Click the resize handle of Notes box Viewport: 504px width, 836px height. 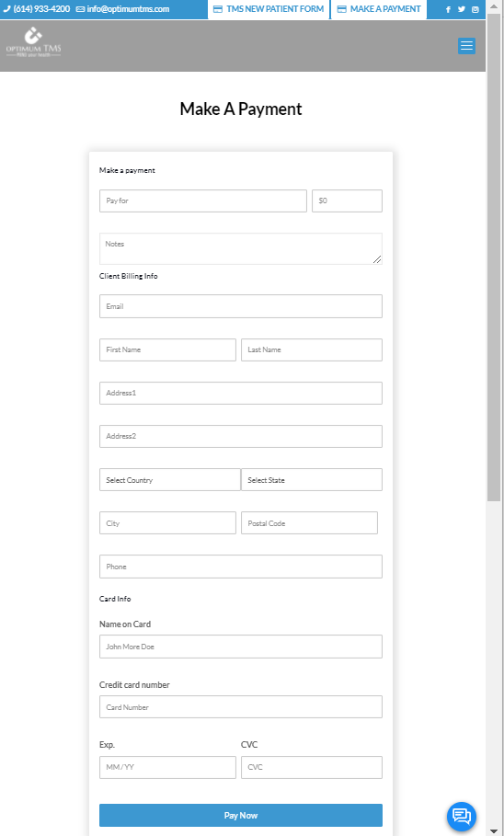(377, 259)
